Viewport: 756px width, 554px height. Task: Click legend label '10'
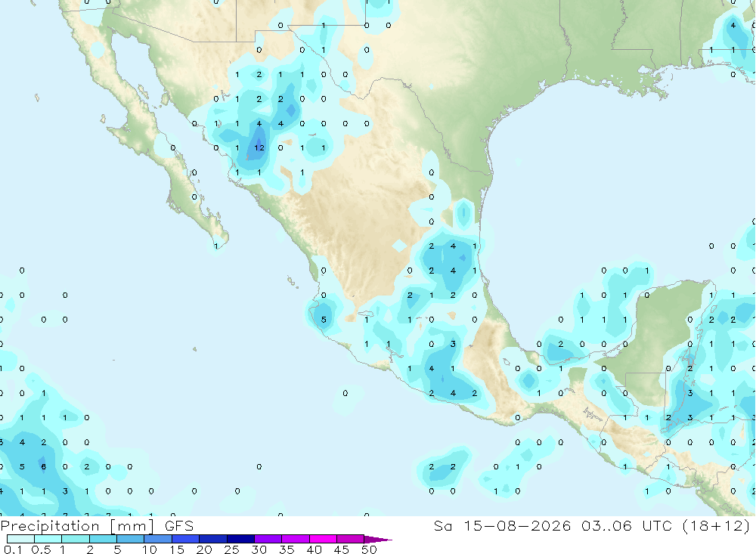[150, 549]
